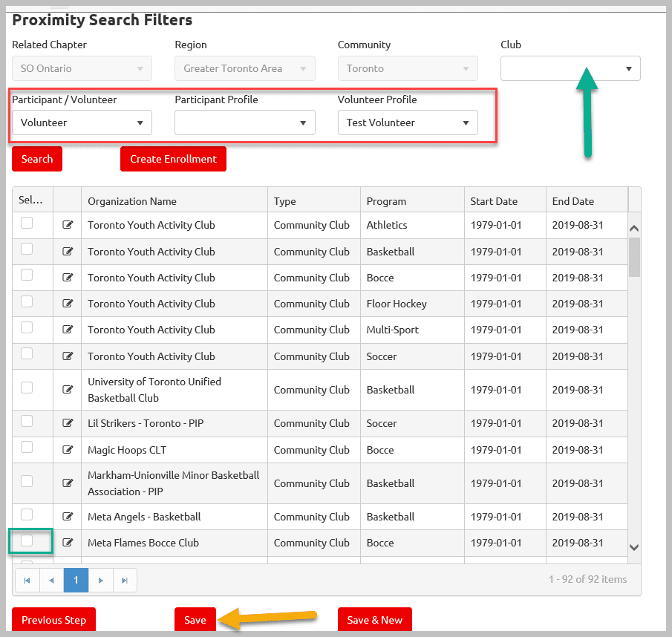Edit Toronto Youth Activity Club Bocce row
Image resolution: width=672 pixels, height=637 pixels.
point(68,277)
